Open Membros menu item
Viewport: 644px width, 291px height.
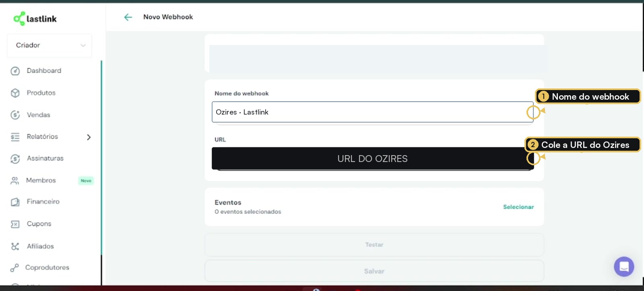(x=41, y=180)
